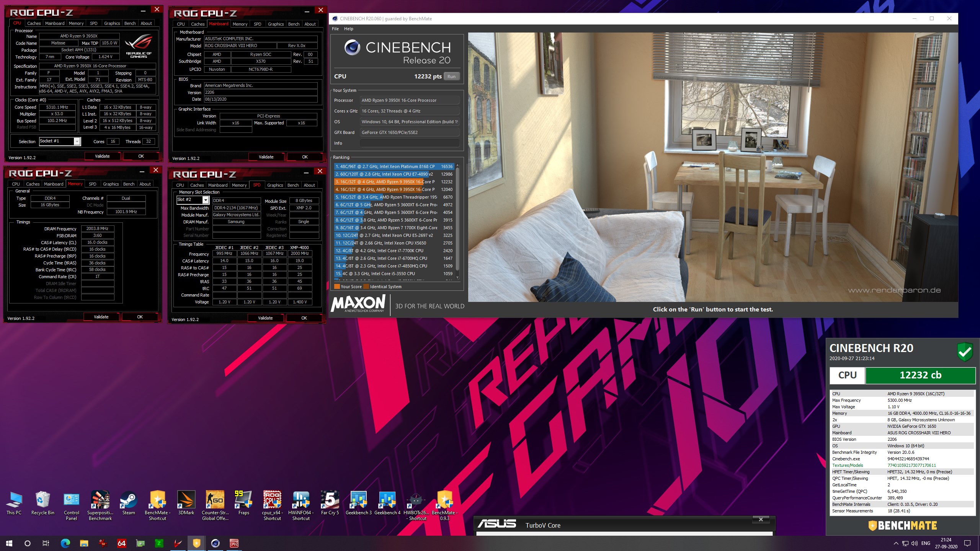980x551 pixels.
Task: Click the green verified shield in BenchMate panel
Action: tap(965, 352)
